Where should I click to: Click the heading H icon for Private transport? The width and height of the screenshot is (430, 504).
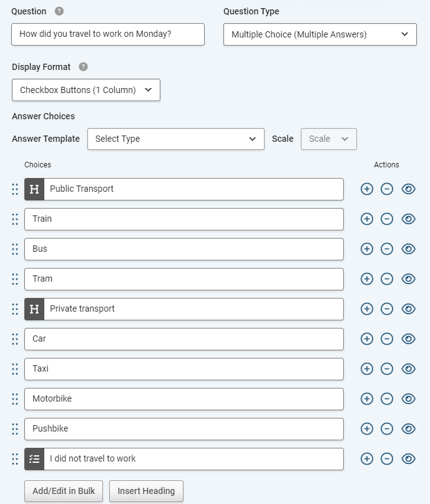34,309
